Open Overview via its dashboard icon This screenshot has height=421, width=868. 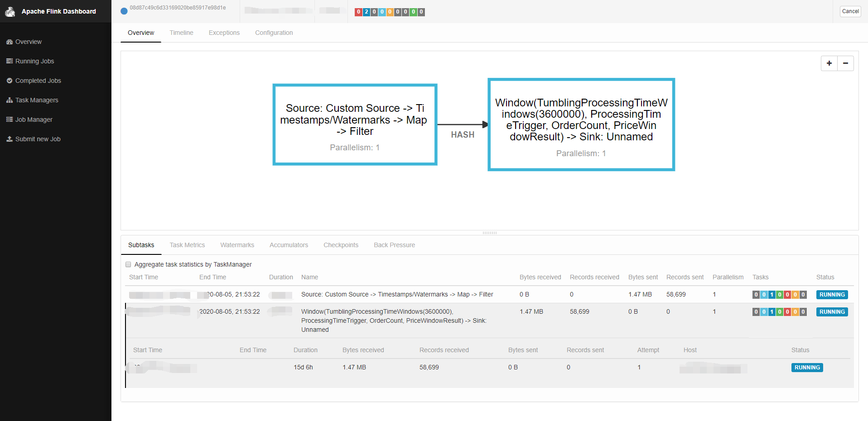[x=10, y=42]
